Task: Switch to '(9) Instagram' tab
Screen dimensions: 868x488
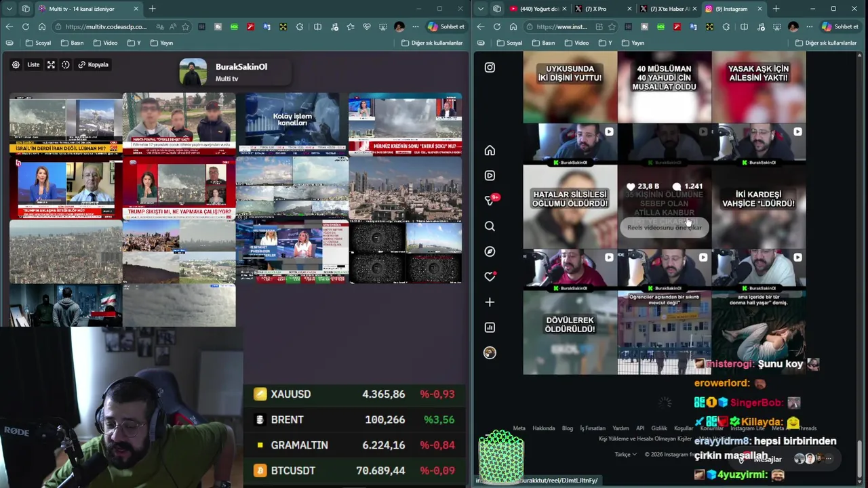Action: 733,9
